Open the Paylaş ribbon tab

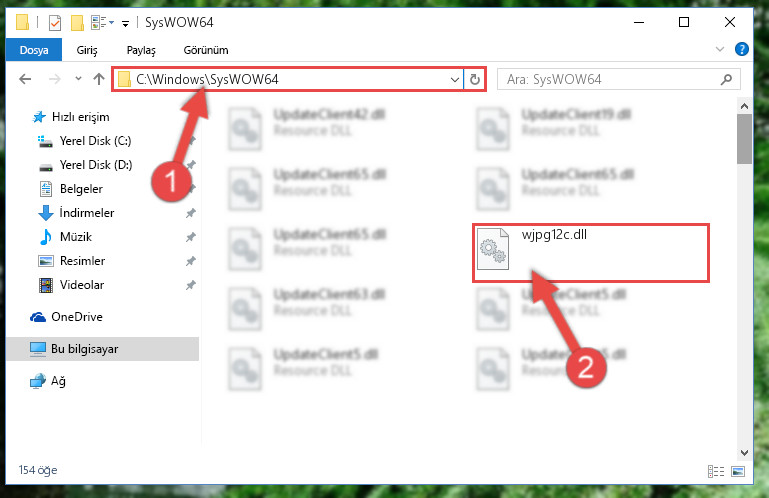click(x=141, y=50)
